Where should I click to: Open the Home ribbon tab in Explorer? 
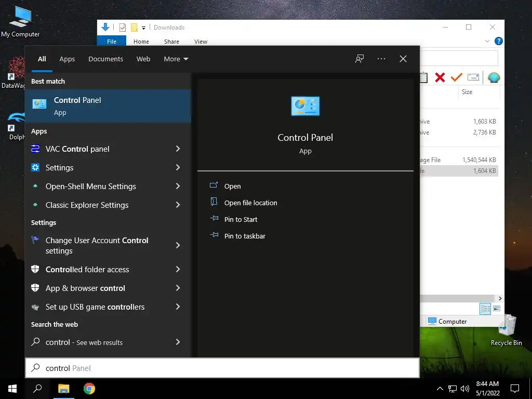pyautogui.click(x=141, y=42)
